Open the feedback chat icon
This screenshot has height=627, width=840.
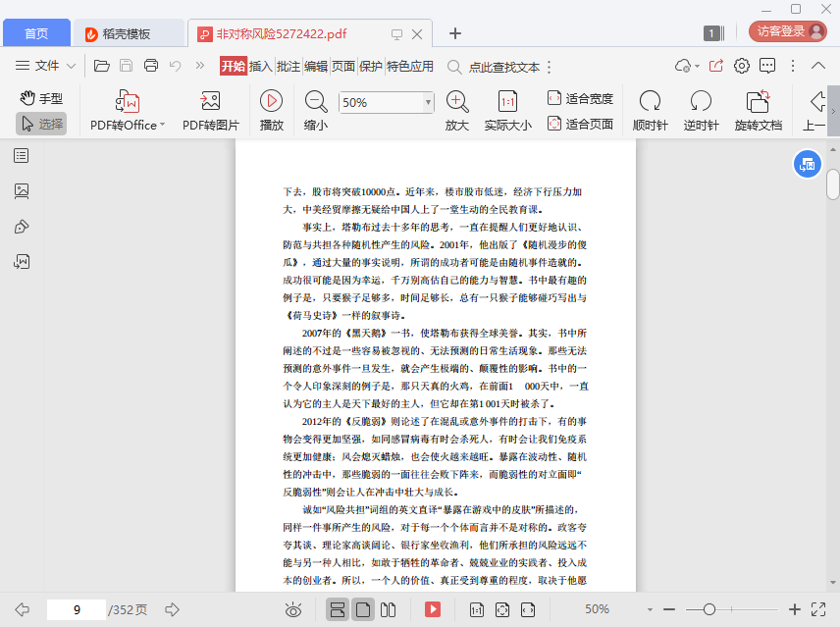[x=767, y=66]
